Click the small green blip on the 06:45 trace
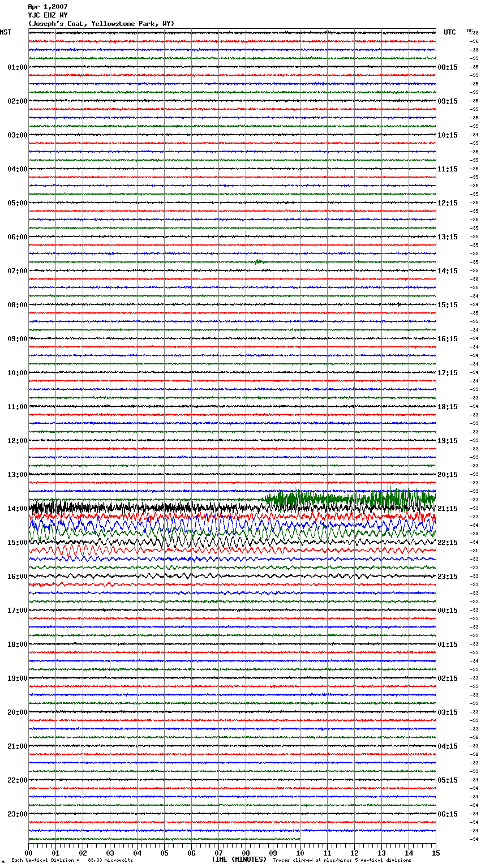This screenshot has width=481, height=868. click(x=258, y=261)
